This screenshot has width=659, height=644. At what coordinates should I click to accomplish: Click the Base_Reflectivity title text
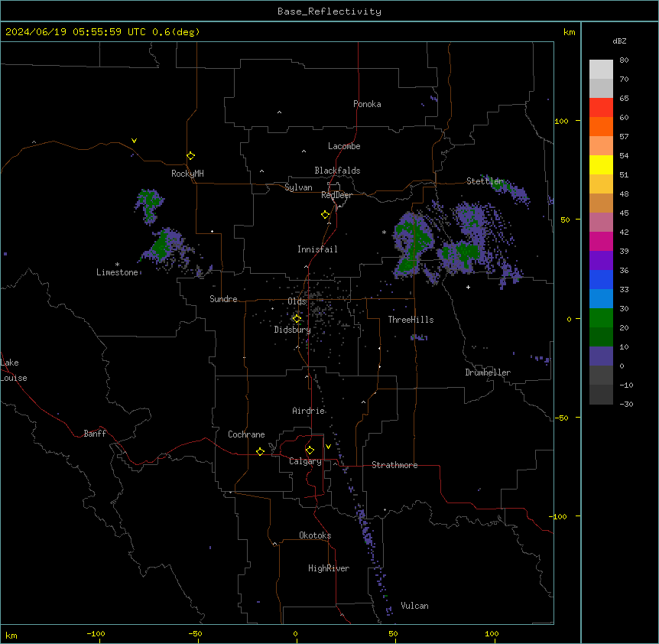click(x=329, y=11)
